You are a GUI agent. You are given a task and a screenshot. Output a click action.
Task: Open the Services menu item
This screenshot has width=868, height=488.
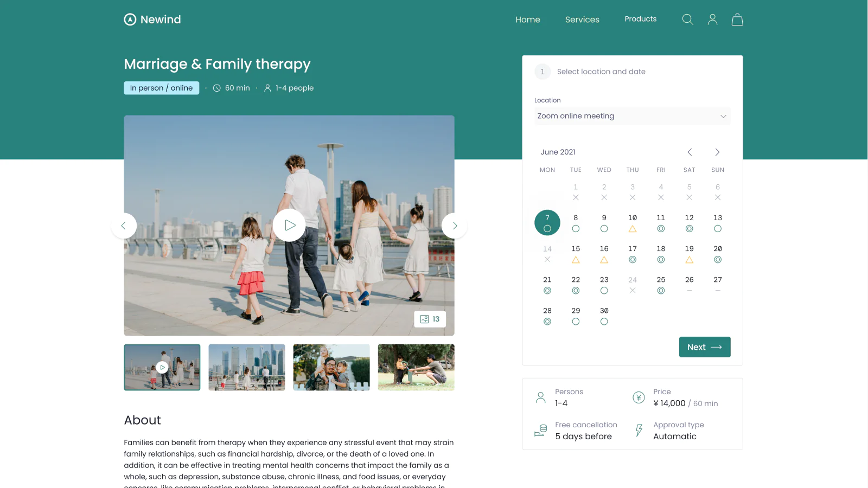[x=582, y=20]
